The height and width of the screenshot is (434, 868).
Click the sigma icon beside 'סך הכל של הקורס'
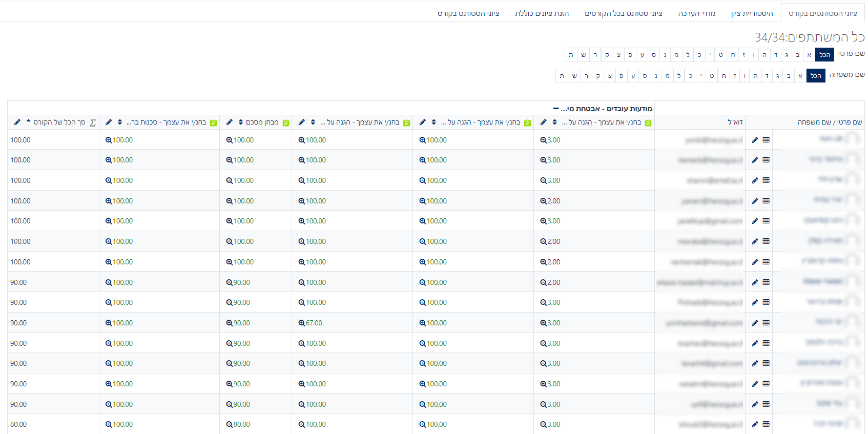(x=93, y=122)
